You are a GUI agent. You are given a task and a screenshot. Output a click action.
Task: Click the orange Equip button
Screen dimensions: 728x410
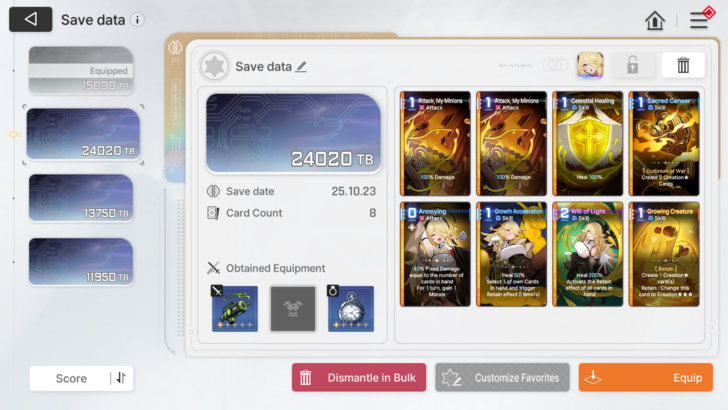tap(645, 377)
